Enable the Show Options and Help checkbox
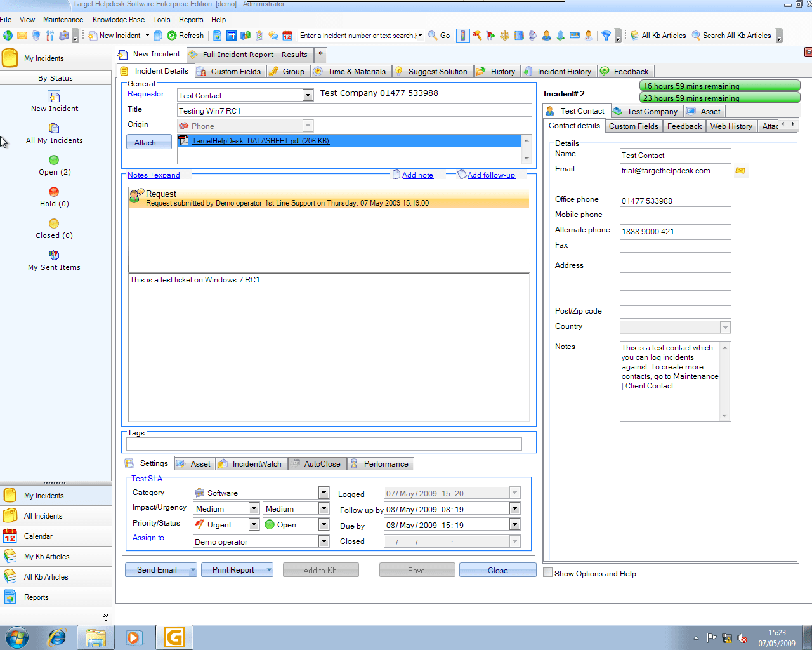Screen dimensions: 812x650 547,573
